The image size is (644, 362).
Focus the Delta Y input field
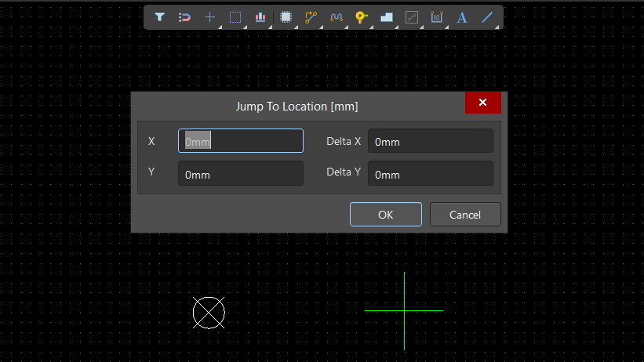click(x=430, y=174)
